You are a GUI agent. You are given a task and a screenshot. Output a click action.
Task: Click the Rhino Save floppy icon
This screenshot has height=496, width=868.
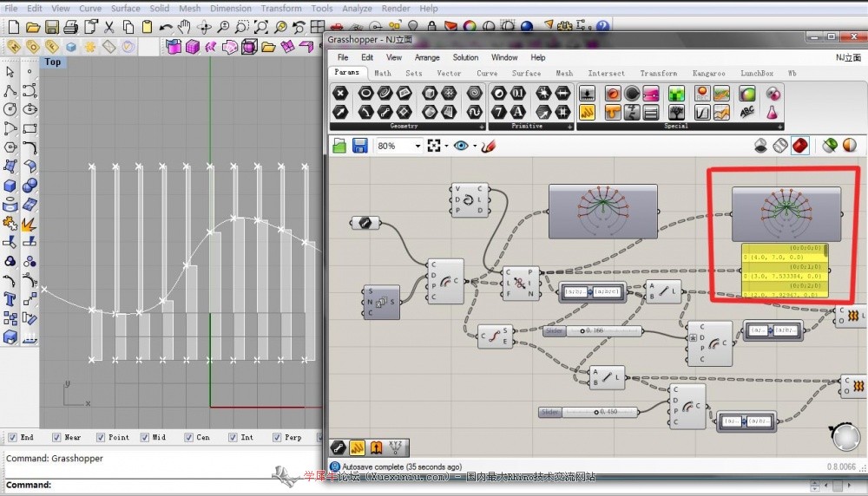52,27
